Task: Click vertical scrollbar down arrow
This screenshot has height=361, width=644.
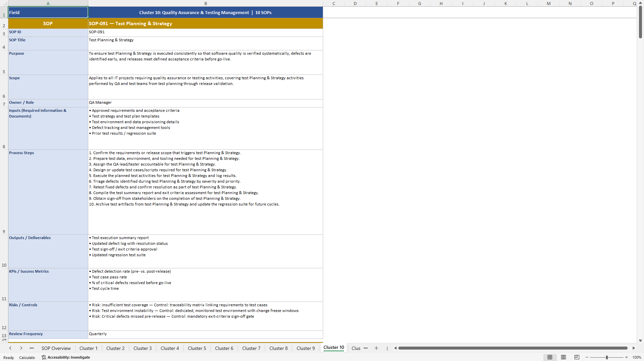Action: 640,341
